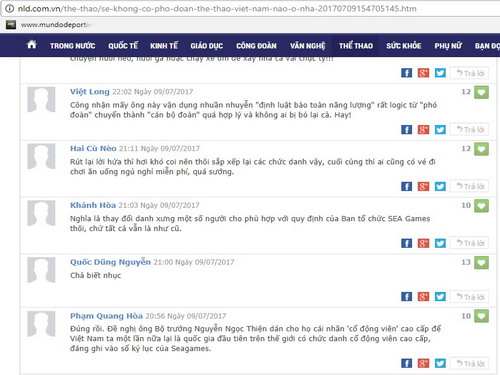Click Quốc Dũng Nguyễn's avatar thumbnail
This screenshot has width=500, height=375.
pos(41,270)
